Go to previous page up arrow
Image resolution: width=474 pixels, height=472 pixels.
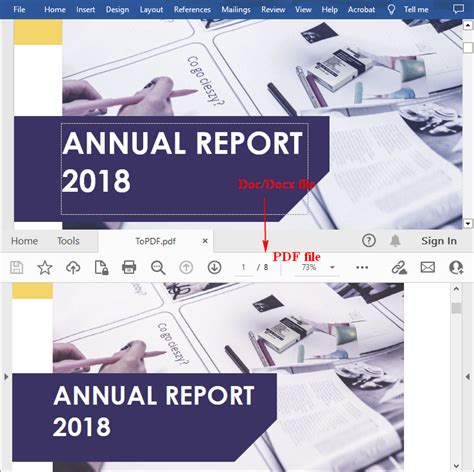click(186, 267)
